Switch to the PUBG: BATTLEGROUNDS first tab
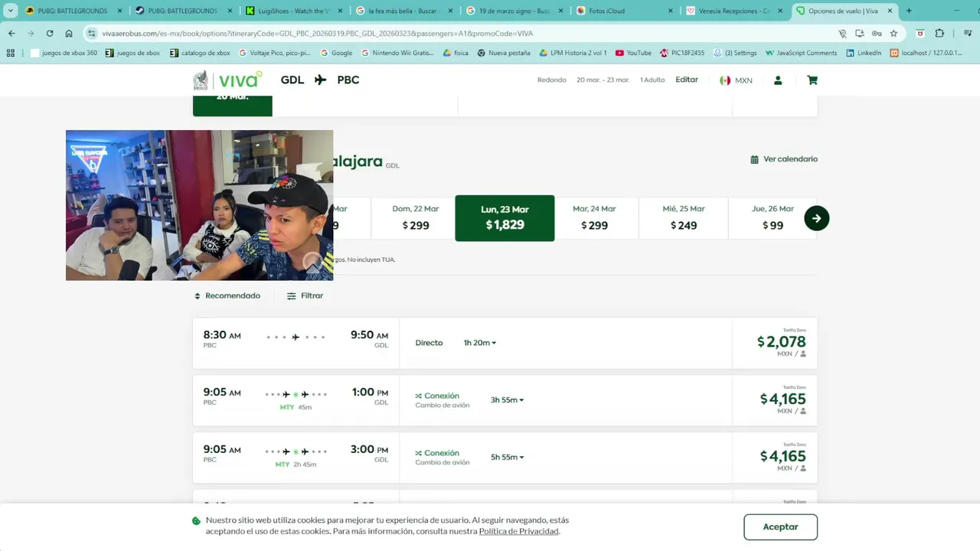The height and width of the screenshot is (551, 980). point(73,11)
